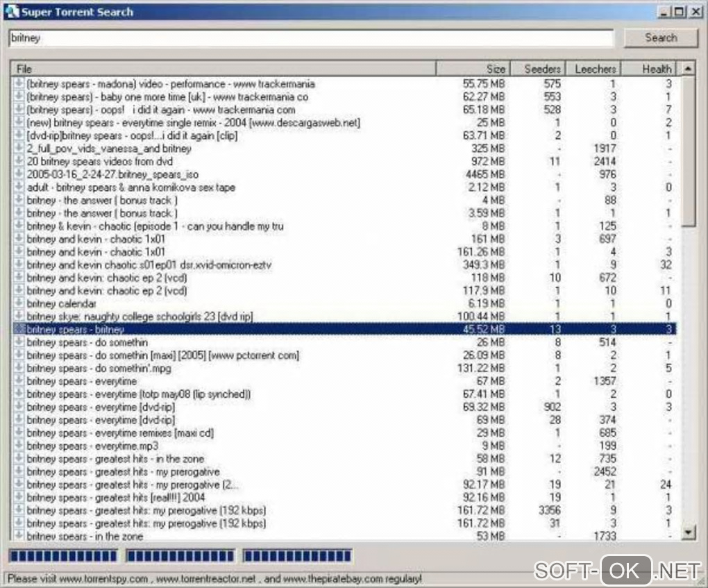Image resolution: width=708 pixels, height=588 pixels.
Task: Click download icon for '[dvd-rip]britney spears - oops' row
Action: pyautogui.click(x=19, y=135)
